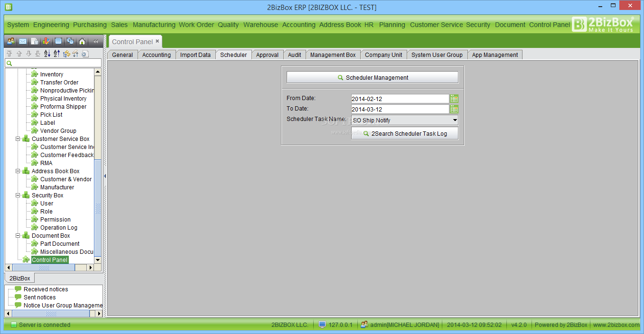Click the 2Search Scheduler Task Log button
The image size is (644, 334).
pos(405,133)
